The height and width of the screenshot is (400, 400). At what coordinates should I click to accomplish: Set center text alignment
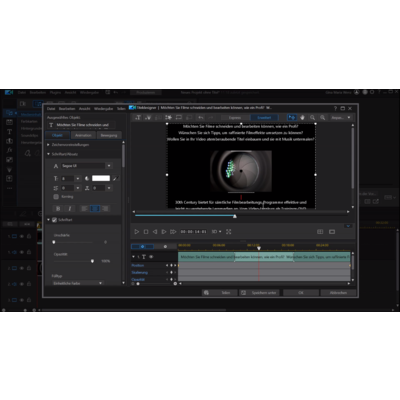[x=95, y=209]
